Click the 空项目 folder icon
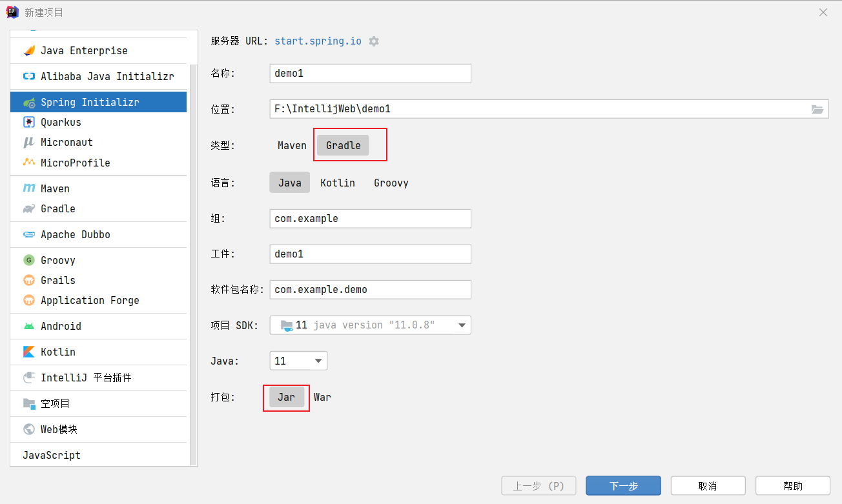842x504 pixels. pos(29,403)
